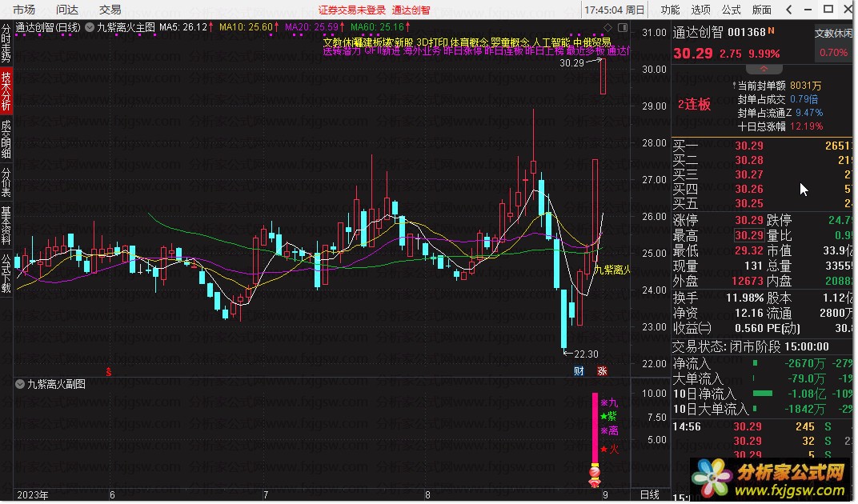This screenshot has height=504, width=858.
Task: Click the 十日总涨幅 12.19% row
Action: 780,126
